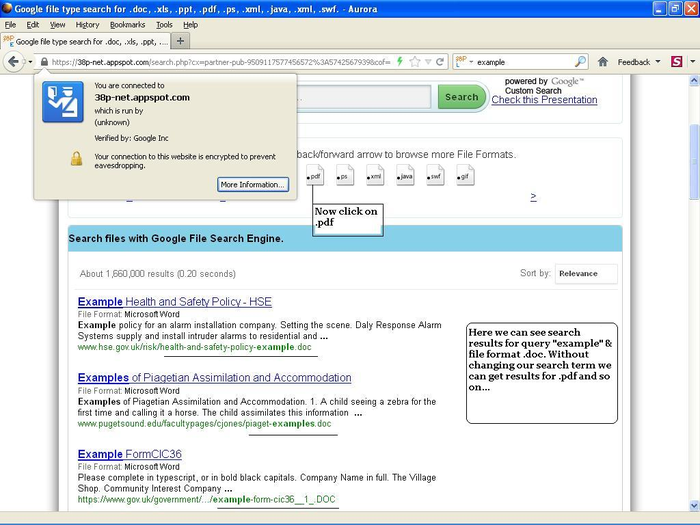Select the .java file type icon

[x=405, y=175]
